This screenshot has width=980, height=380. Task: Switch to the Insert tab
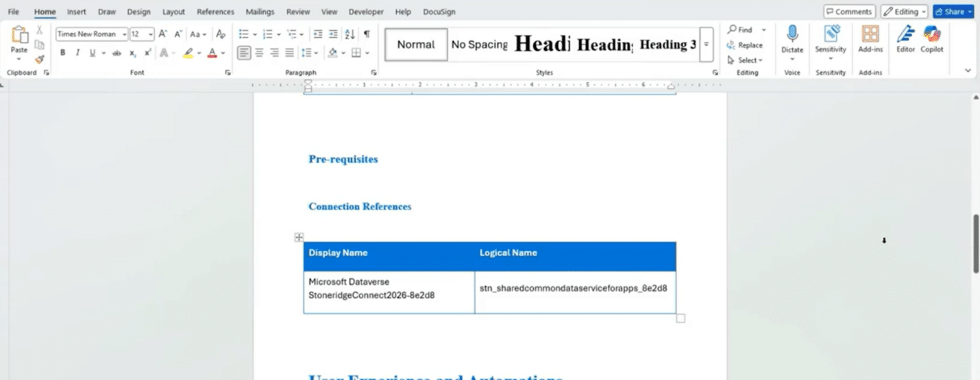coord(77,12)
